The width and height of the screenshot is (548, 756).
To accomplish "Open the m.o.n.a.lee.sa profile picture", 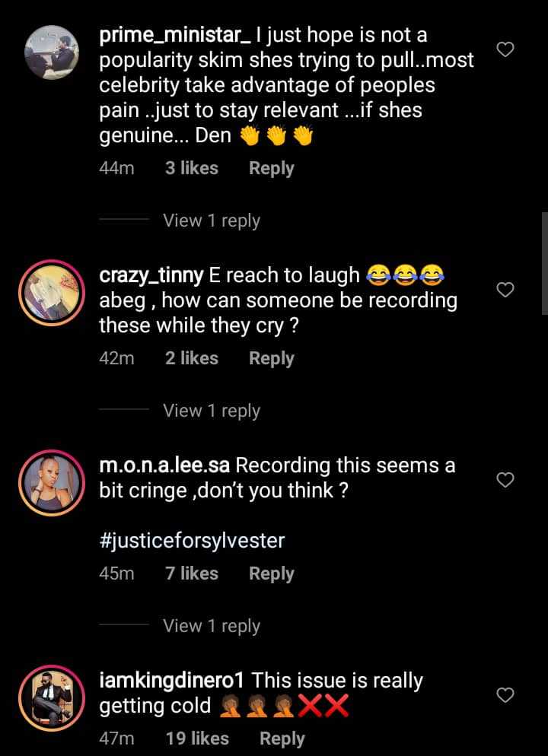I will tap(53, 481).
